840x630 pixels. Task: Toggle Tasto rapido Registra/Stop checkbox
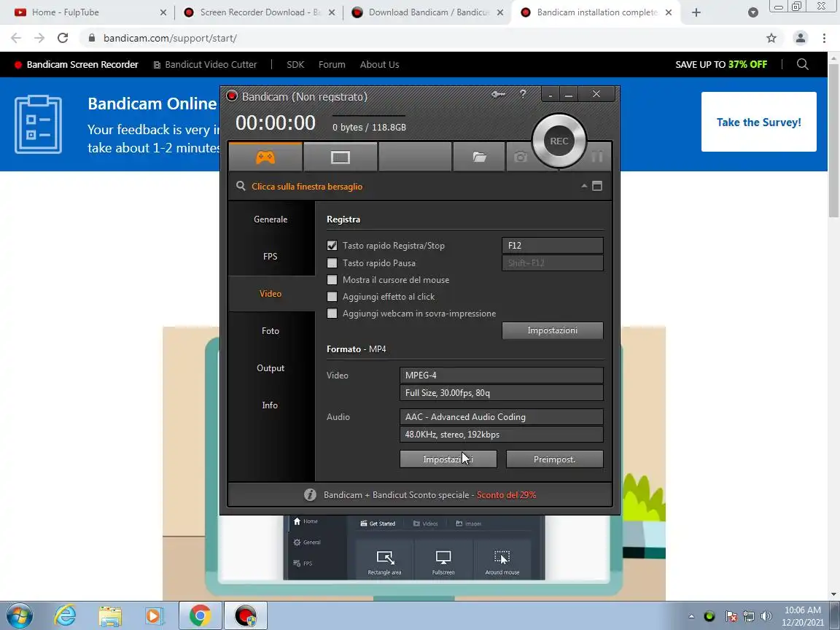(332, 245)
